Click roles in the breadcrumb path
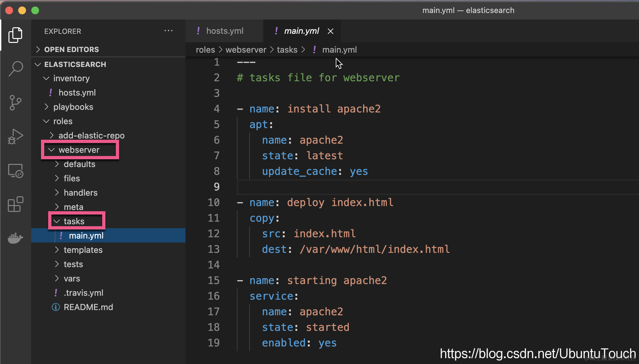Image resolution: width=639 pixels, height=364 pixels. pyautogui.click(x=205, y=50)
